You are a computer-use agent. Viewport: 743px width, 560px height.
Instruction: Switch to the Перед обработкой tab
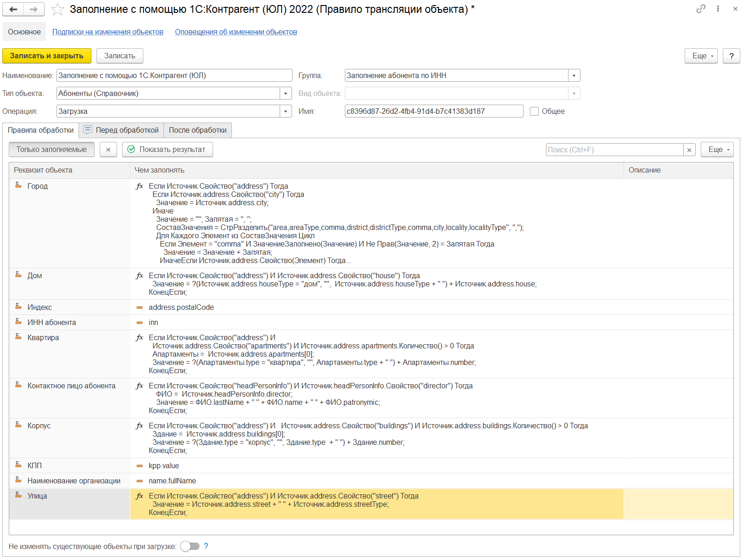[121, 130]
